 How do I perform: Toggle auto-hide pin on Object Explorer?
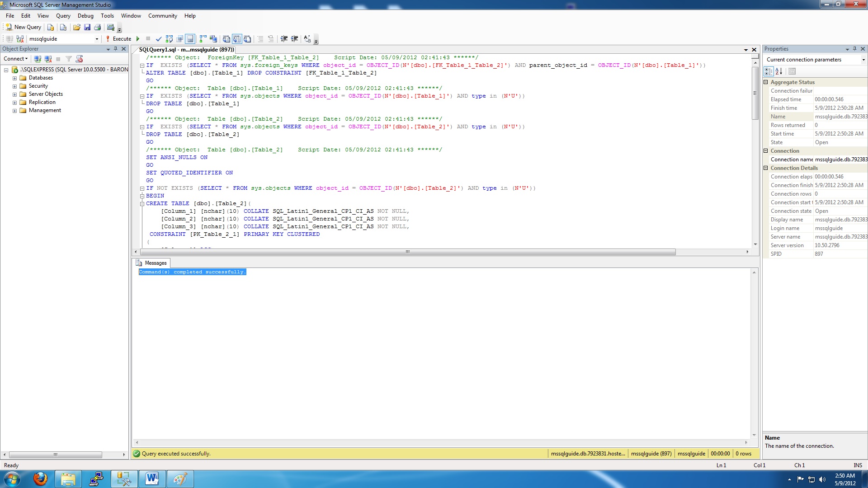click(116, 49)
